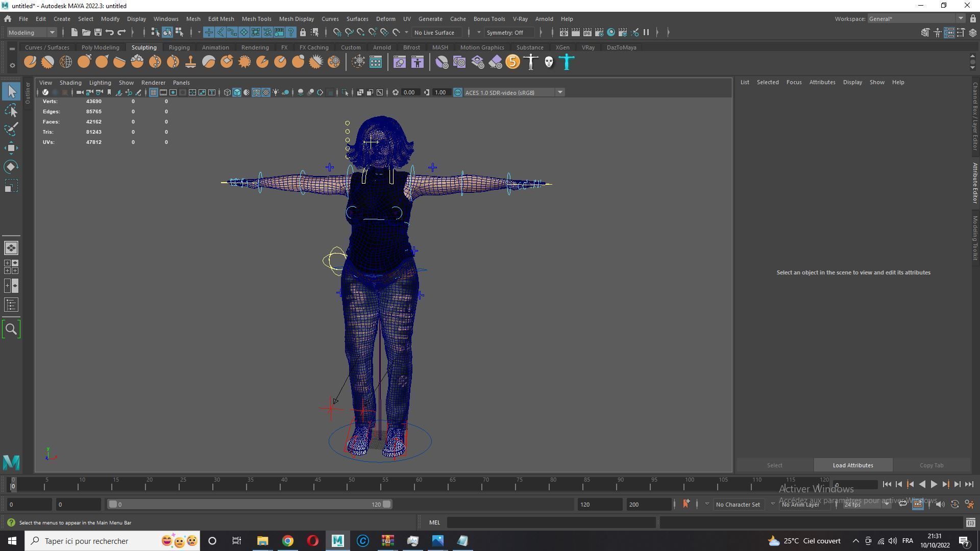The image size is (980, 551).
Task: Click the Load Attributes button
Action: 853,465
